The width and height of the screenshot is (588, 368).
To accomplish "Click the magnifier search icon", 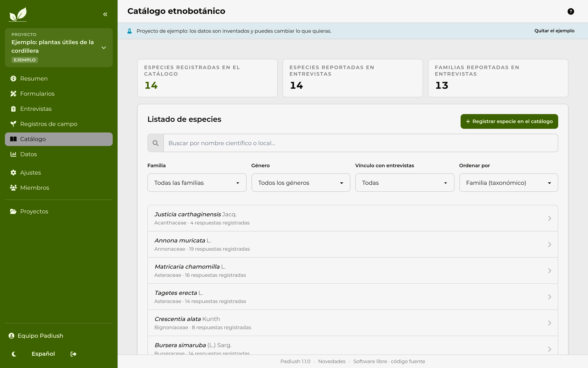I will 156,143.
